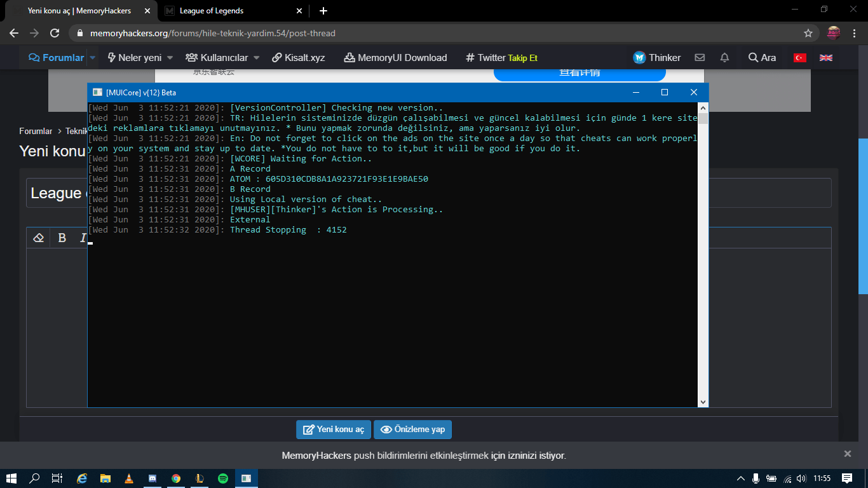Screen dimensions: 868x488
Task: Open Spotify from the taskbar
Action: coord(223,478)
